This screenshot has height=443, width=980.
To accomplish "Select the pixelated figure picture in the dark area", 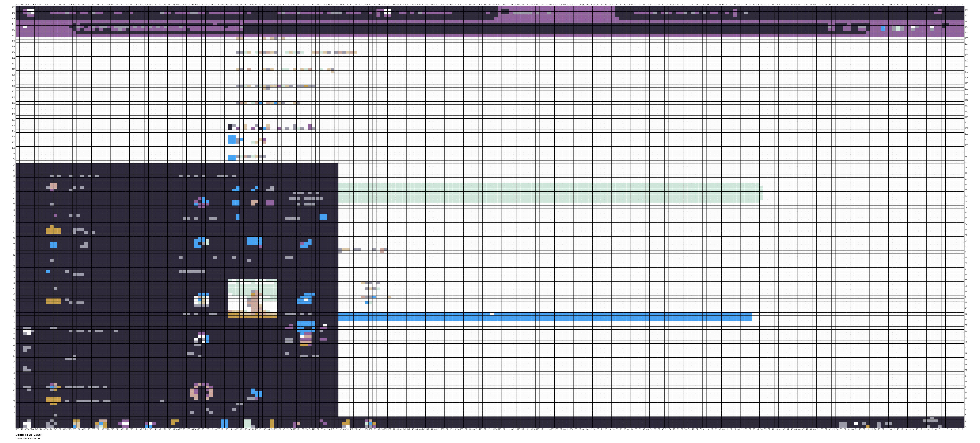I will pyautogui.click(x=253, y=298).
